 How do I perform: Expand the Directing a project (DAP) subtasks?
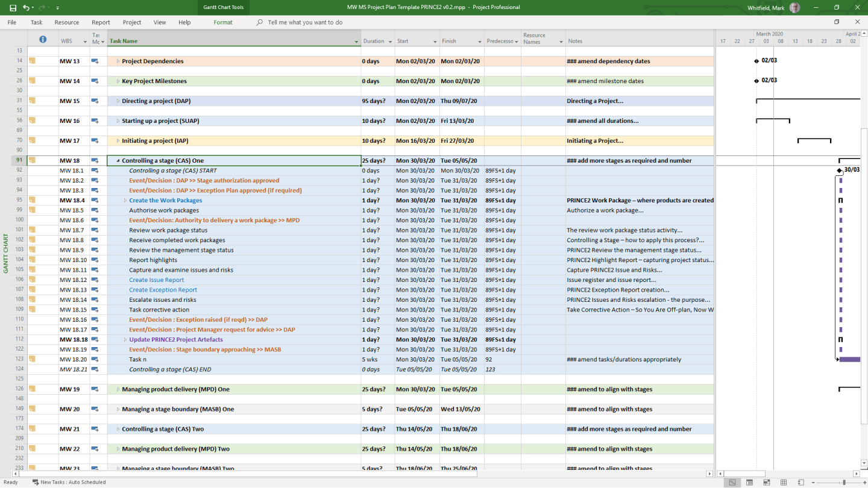coord(117,101)
